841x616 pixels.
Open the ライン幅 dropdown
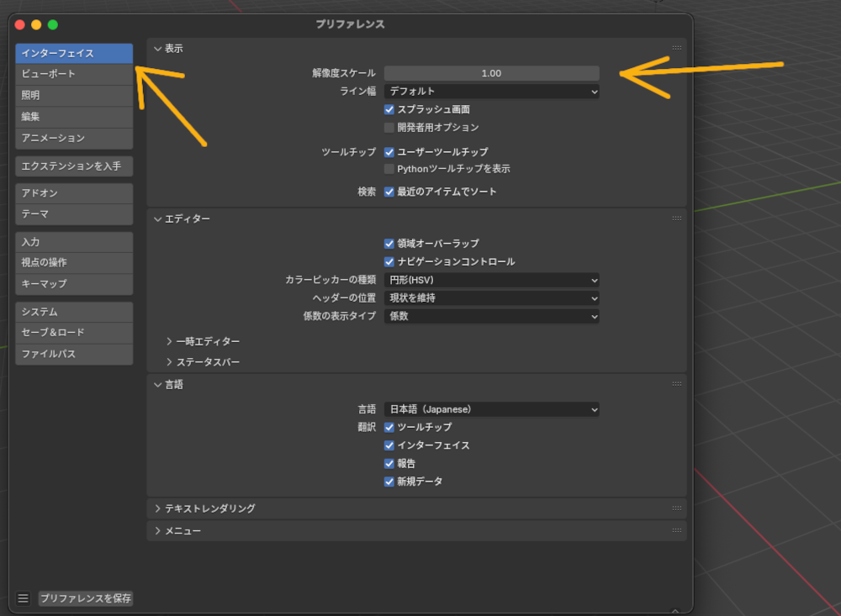point(491,91)
